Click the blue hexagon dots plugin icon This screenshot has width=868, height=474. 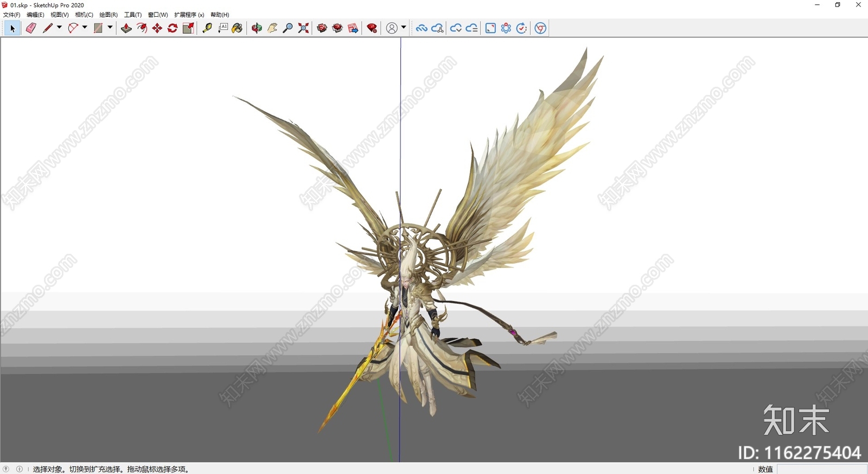tap(506, 28)
